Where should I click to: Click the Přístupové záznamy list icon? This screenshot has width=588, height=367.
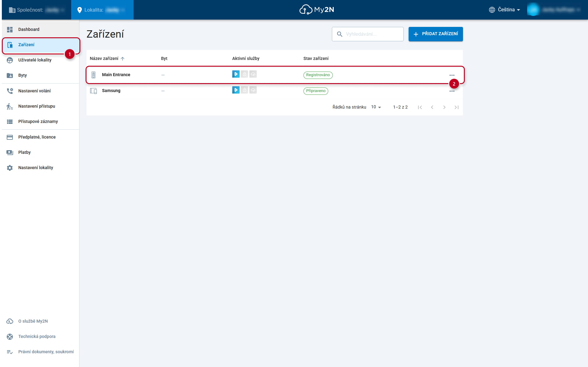10,122
